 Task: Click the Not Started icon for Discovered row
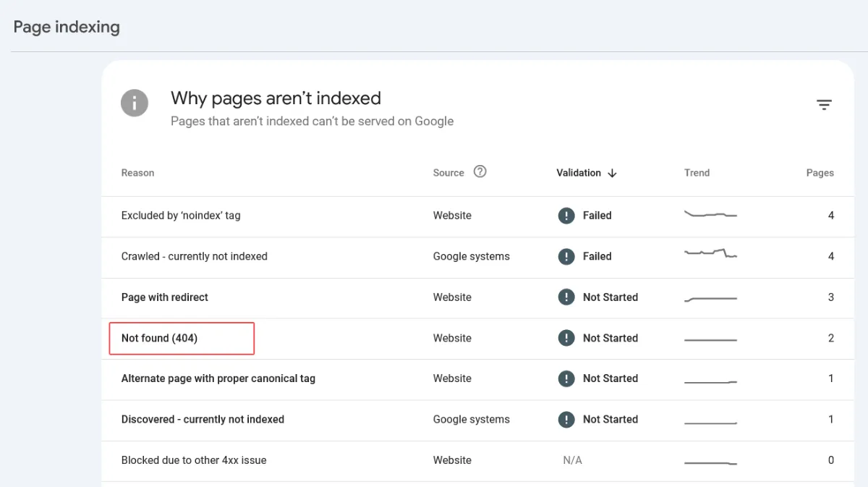click(566, 419)
